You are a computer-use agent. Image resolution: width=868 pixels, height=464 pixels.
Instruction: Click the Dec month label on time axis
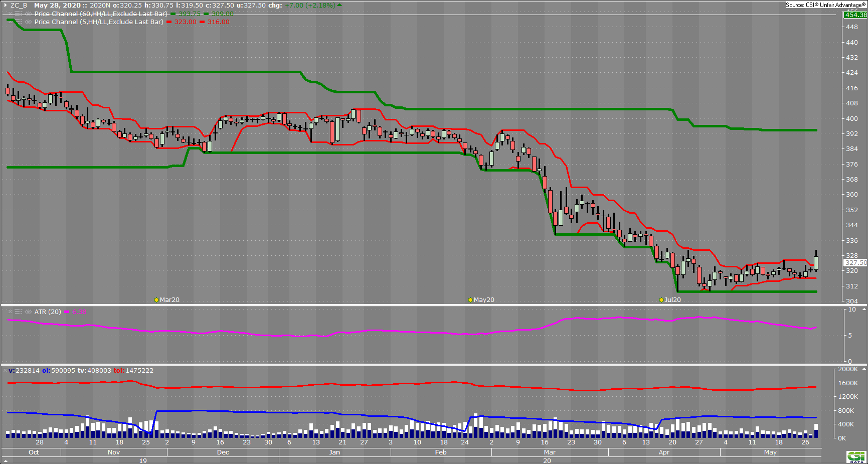223,452
